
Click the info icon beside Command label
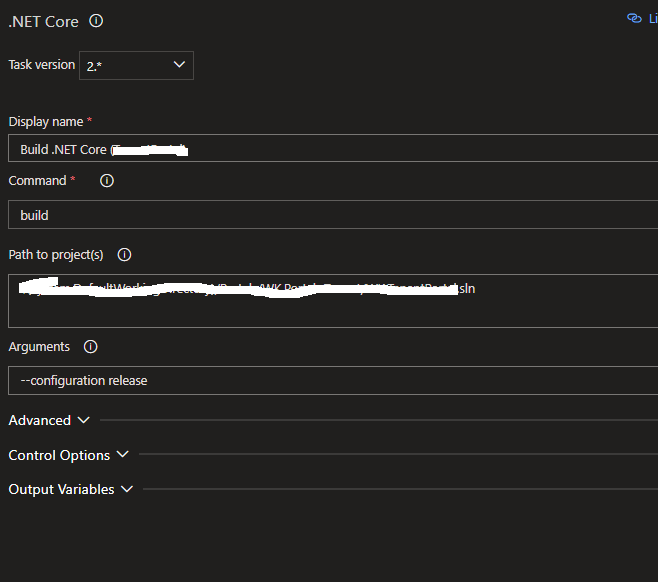[107, 181]
